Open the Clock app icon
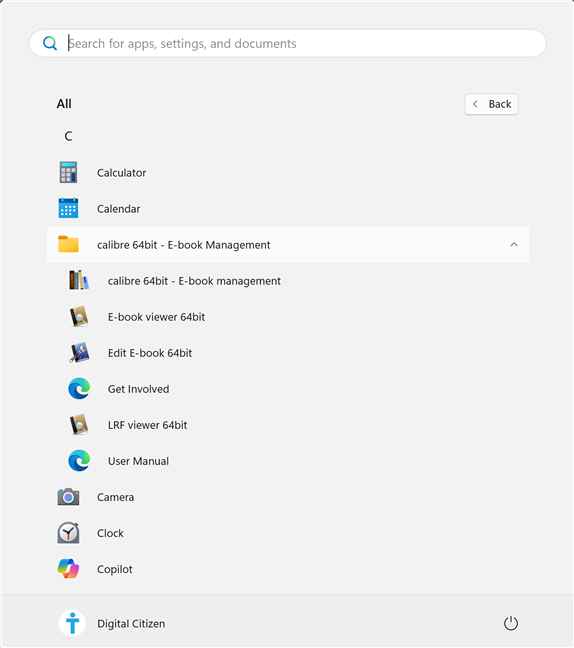The height and width of the screenshot is (648, 574). tap(68, 533)
